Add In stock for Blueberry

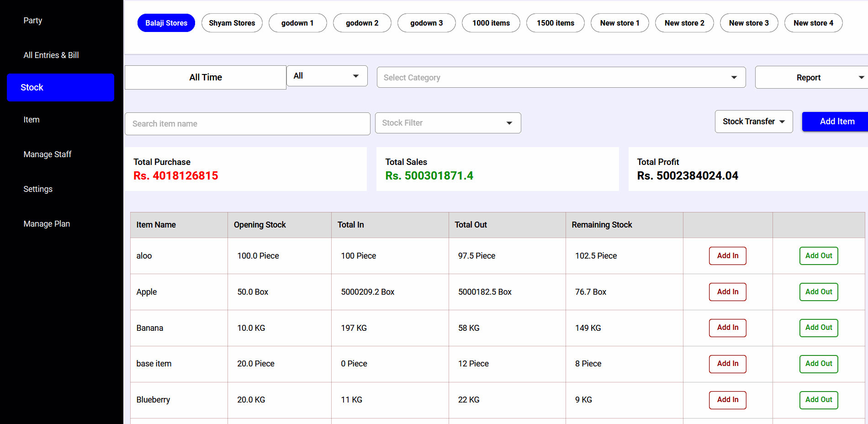pos(727,400)
